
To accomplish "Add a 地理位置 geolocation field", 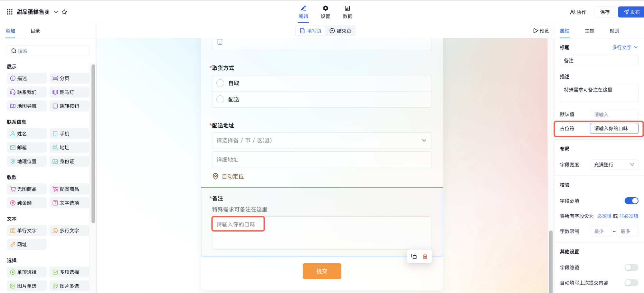I will pos(27,161).
